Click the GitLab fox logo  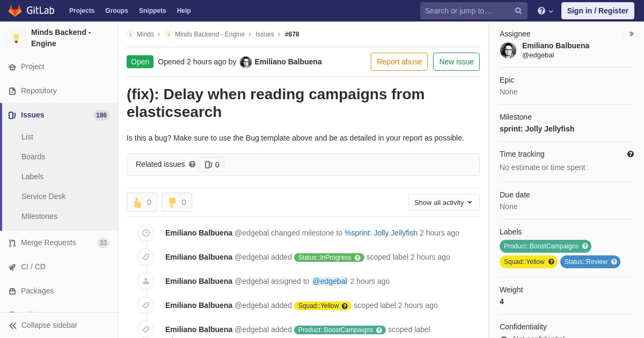click(x=15, y=11)
